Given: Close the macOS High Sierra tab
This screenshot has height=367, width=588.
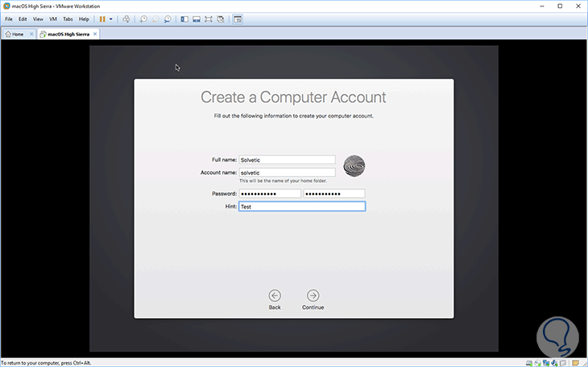Looking at the screenshot, I should [95, 34].
